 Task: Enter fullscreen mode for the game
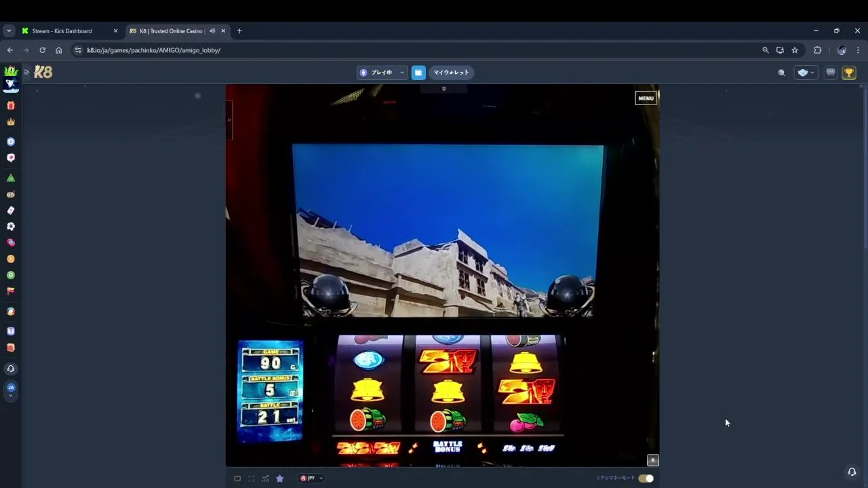(251, 479)
